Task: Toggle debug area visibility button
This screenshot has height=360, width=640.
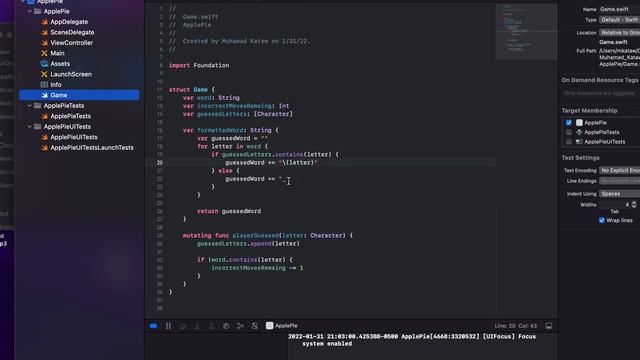Action: pos(549,326)
